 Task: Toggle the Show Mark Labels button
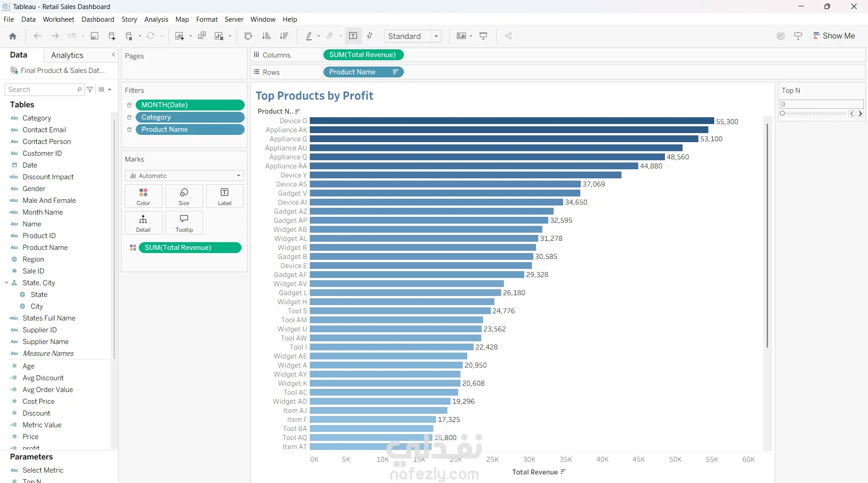click(353, 36)
